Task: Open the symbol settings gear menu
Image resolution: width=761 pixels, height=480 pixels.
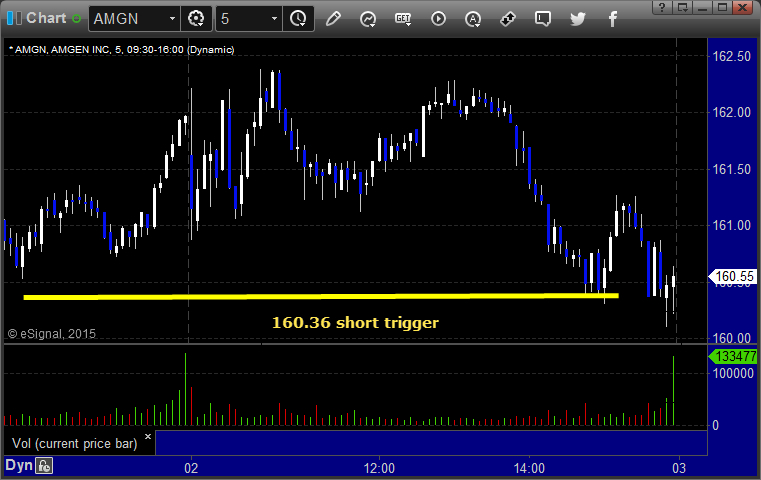Action: [196, 19]
